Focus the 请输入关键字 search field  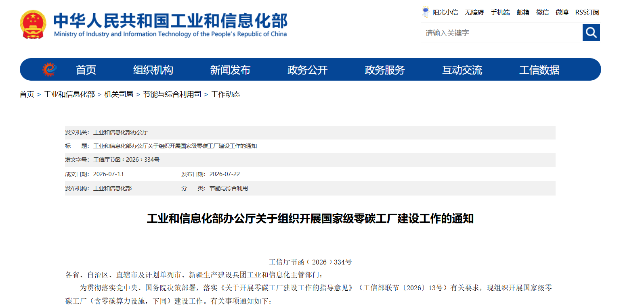point(501,33)
